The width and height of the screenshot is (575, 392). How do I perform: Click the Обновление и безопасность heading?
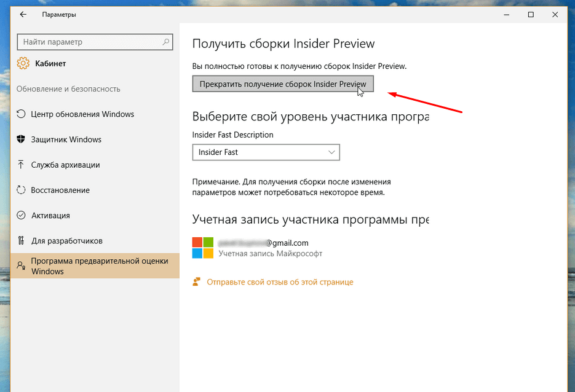click(68, 88)
